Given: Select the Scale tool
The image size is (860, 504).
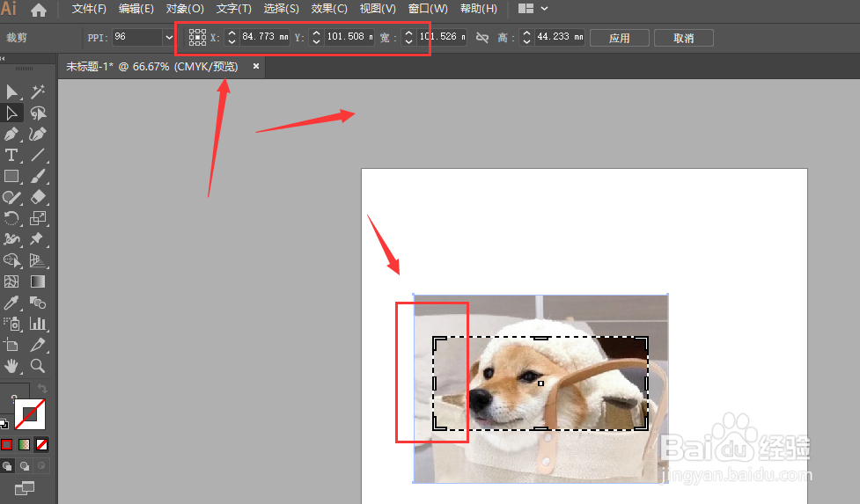Looking at the screenshot, I should click(x=38, y=219).
